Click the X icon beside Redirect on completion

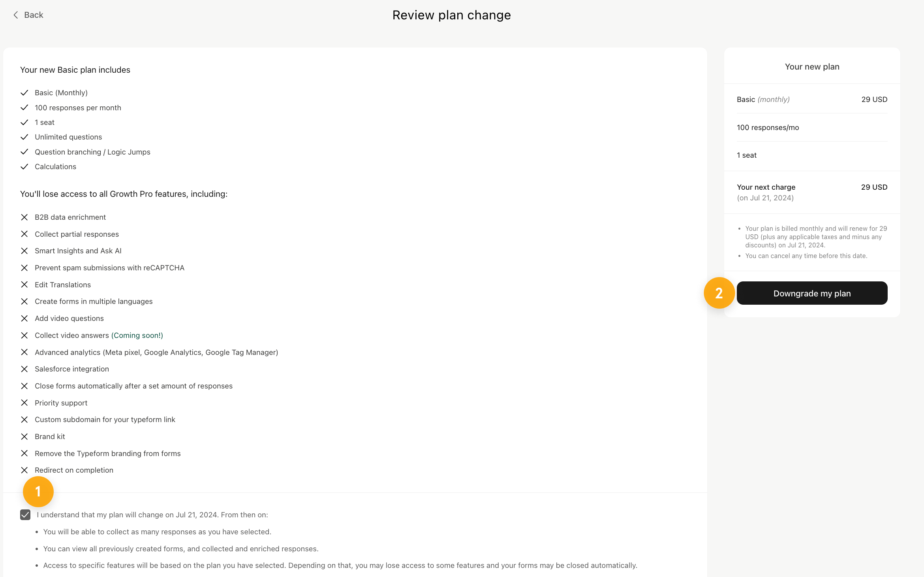click(24, 470)
